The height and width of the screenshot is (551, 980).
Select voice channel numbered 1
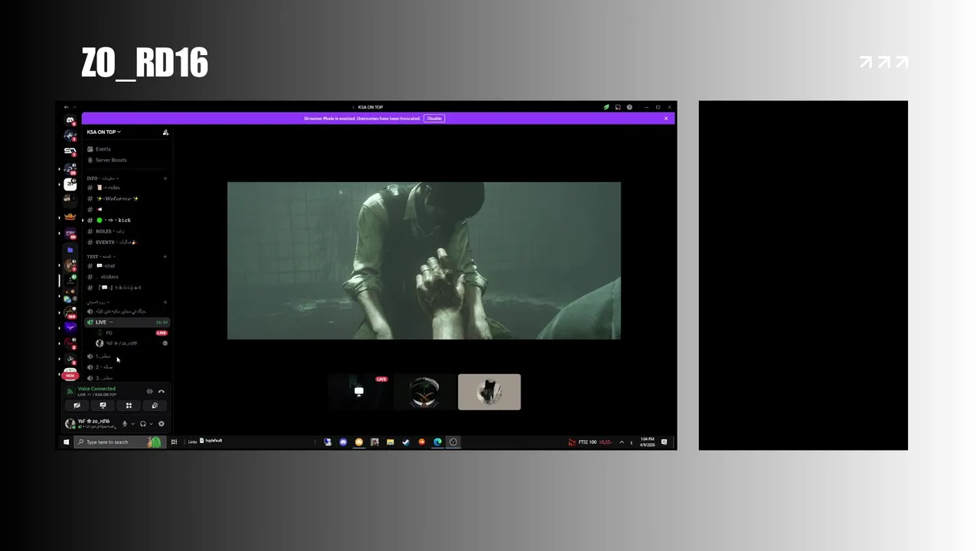pyautogui.click(x=127, y=356)
